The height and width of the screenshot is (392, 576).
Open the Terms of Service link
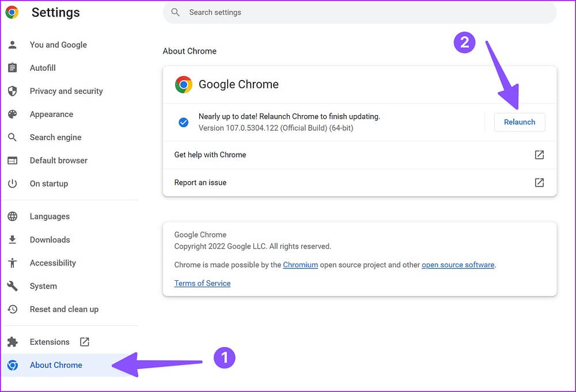tap(202, 283)
